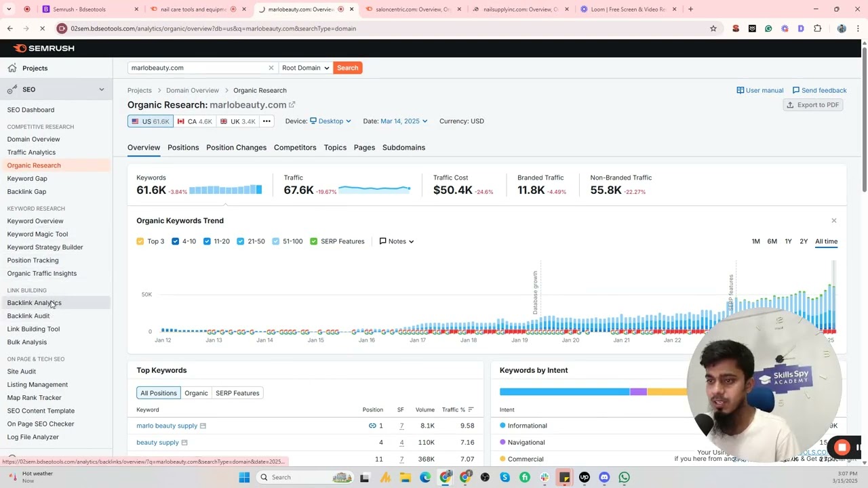Open Discord from the taskbar
This screenshot has height=488, width=868.
point(604,477)
